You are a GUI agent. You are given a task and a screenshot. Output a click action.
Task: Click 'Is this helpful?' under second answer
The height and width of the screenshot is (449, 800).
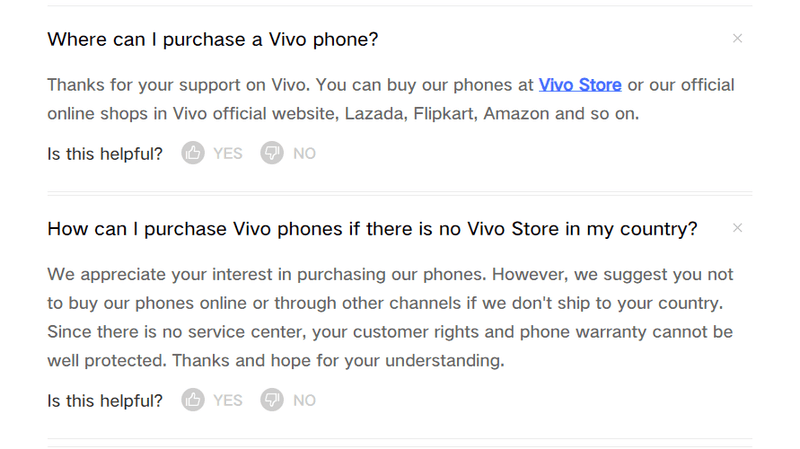click(x=105, y=400)
